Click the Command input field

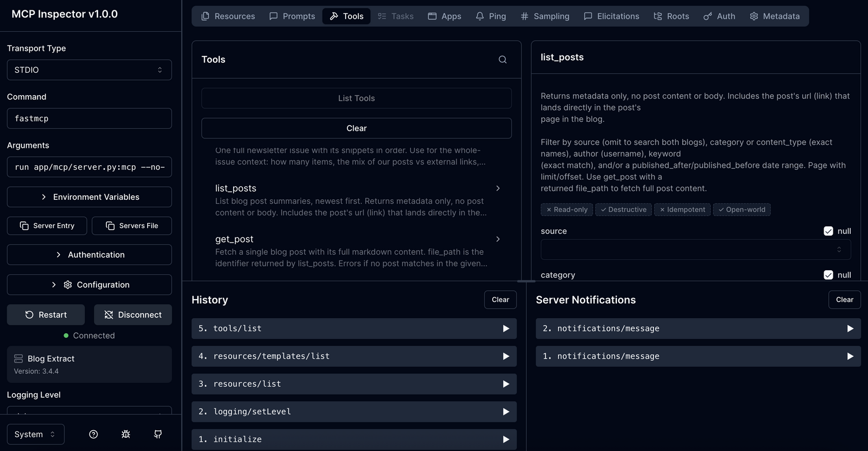89,118
